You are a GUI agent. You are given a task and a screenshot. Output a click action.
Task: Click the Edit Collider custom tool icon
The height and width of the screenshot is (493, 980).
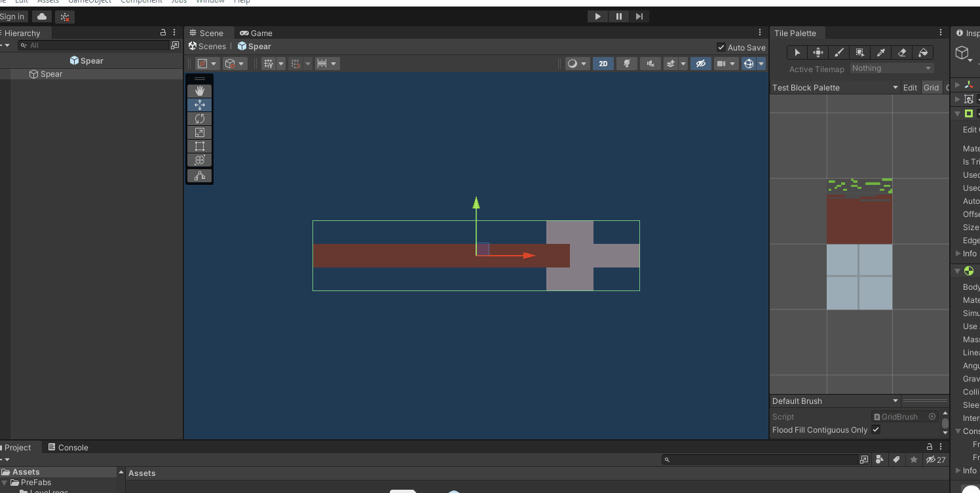tap(200, 176)
